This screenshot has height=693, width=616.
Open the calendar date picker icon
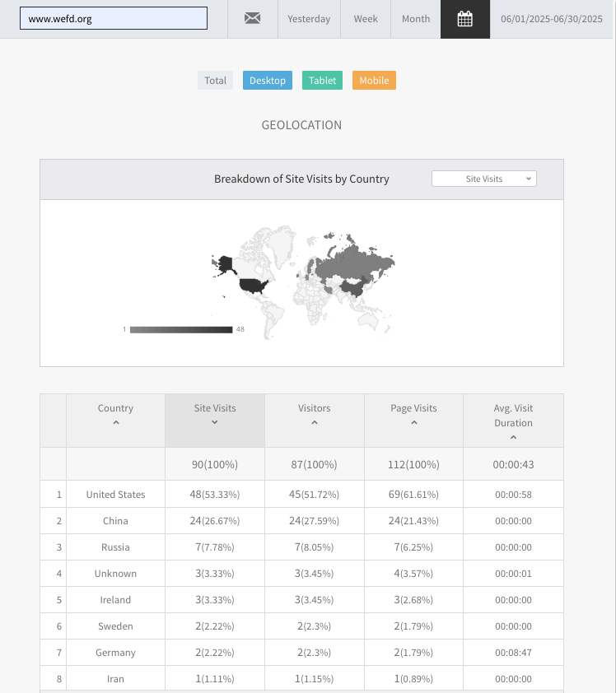(464, 19)
